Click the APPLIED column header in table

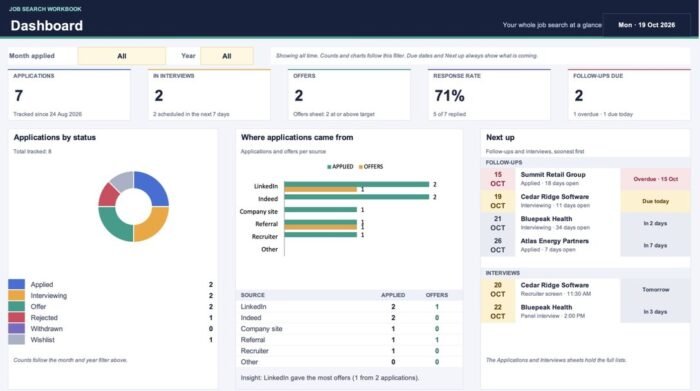point(393,295)
